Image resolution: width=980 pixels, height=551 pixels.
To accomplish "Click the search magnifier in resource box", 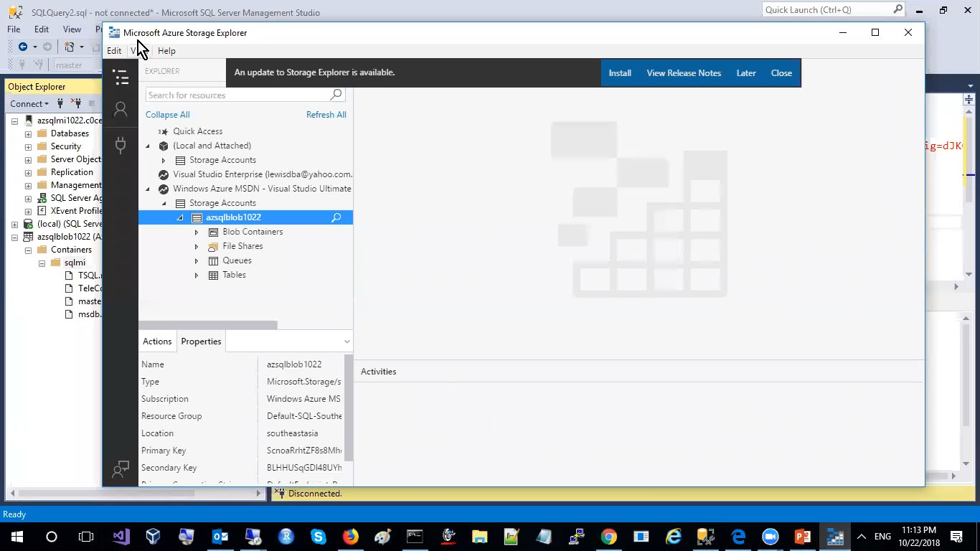I will coord(336,95).
